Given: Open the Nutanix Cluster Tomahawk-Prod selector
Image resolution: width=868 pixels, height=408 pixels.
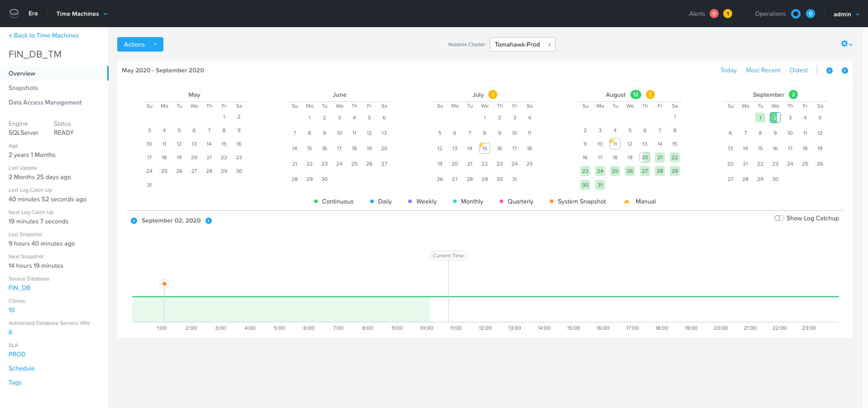Looking at the screenshot, I should (522, 44).
